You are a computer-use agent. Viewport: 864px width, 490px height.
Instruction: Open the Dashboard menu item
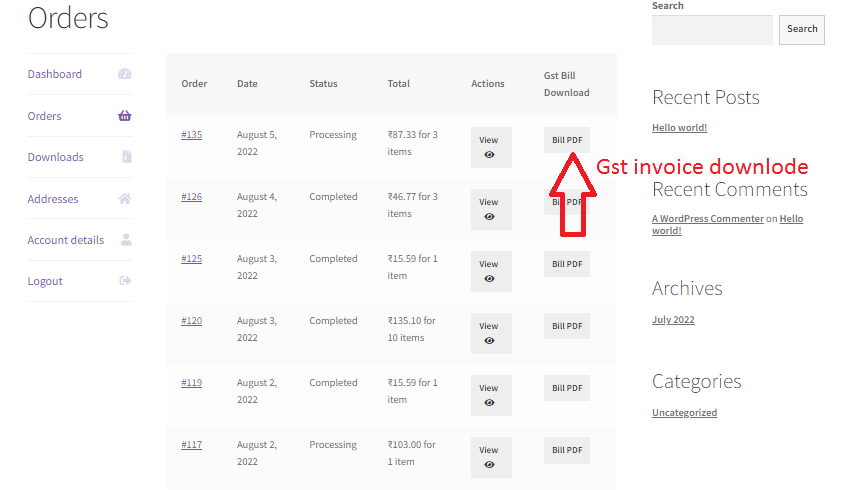pos(55,74)
